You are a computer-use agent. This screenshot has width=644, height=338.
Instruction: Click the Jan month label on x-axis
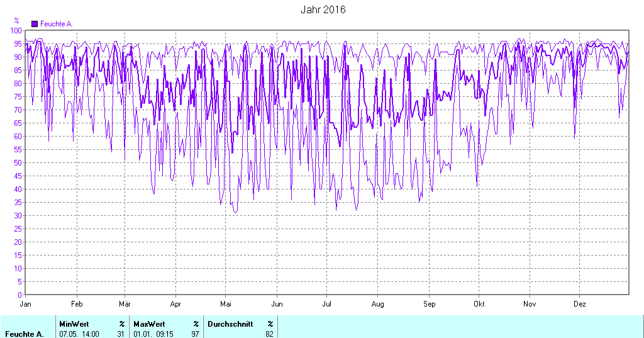26,303
